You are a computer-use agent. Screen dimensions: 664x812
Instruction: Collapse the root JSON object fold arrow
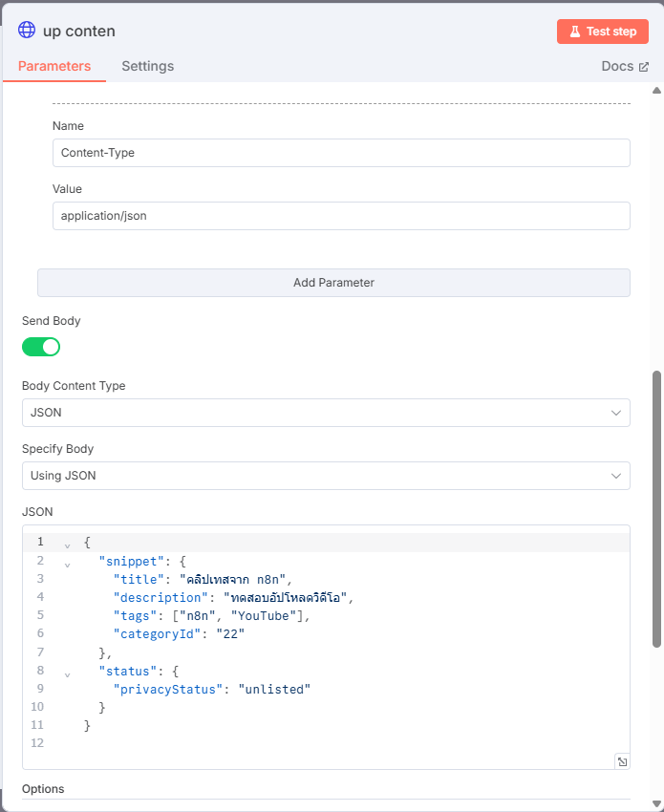pyautogui.click(x=67, y=545)
